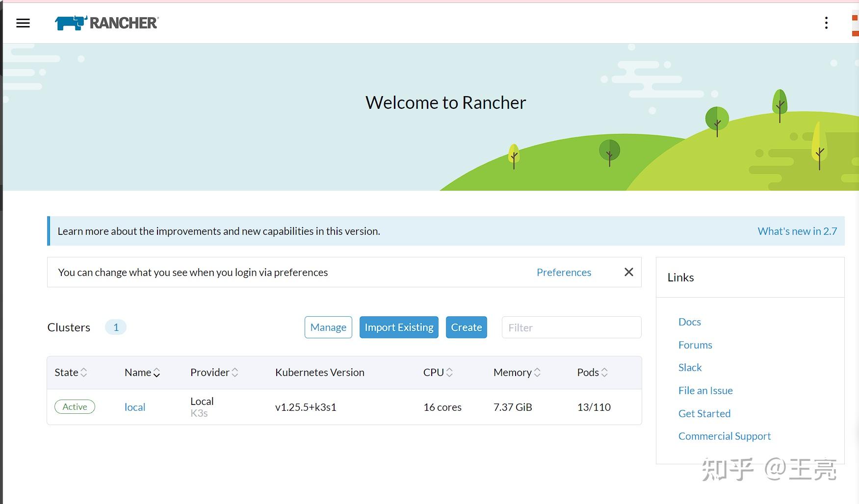859x504 pixels.
Task: Sort clusters by Provider column
Action: (214, 372)
